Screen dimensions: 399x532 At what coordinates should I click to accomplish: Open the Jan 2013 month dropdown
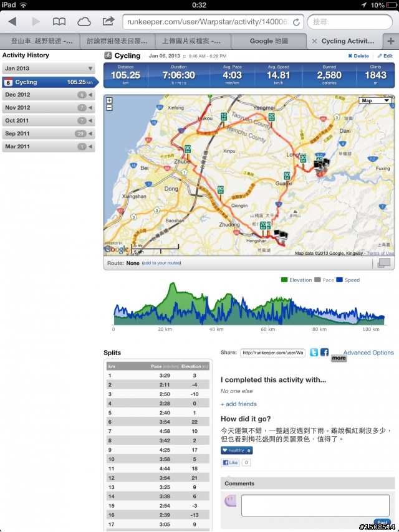pos(49,69)
